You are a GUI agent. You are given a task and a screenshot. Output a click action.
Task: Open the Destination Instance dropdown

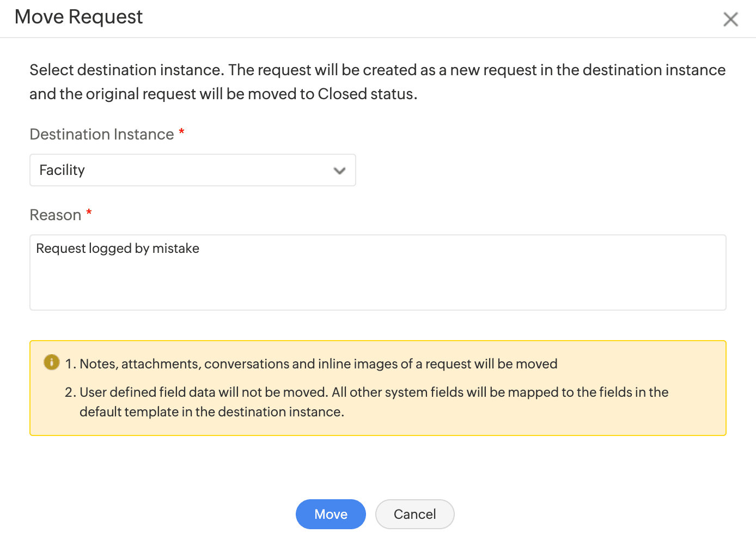[192, 170]
